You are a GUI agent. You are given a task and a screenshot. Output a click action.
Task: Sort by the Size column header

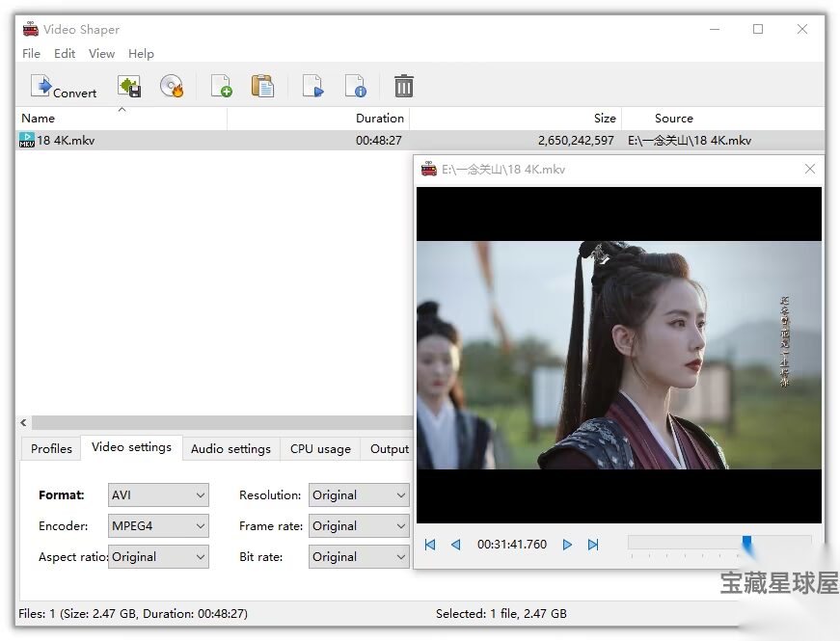click(515, 119)
